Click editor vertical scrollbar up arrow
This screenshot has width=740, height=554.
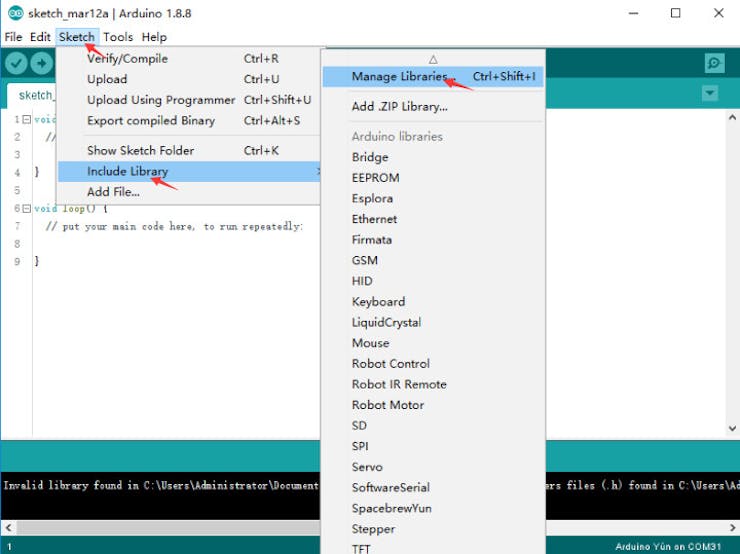pyautogui.click(x=732, y=117)
